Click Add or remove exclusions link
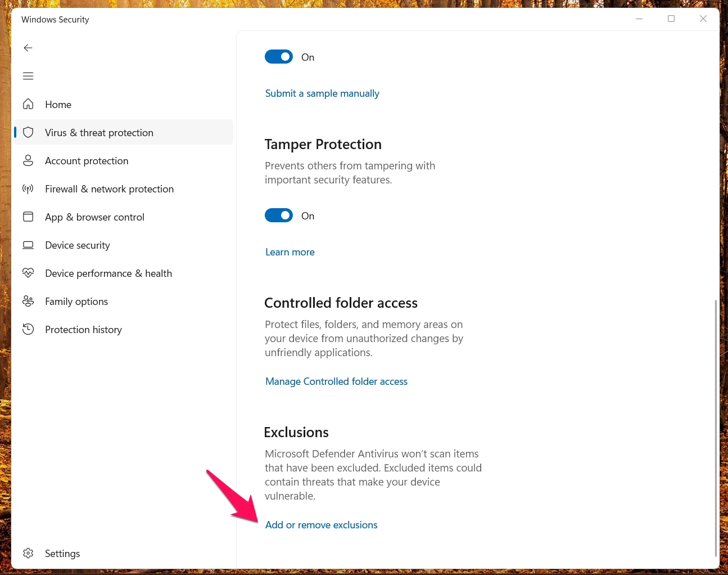The image size is (728, 575). point(322,525)
